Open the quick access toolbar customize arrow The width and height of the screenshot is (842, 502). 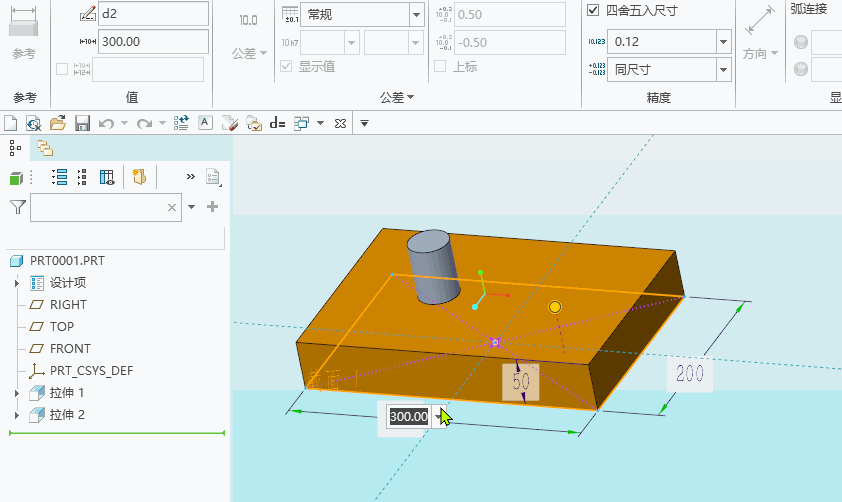point(364,123)
